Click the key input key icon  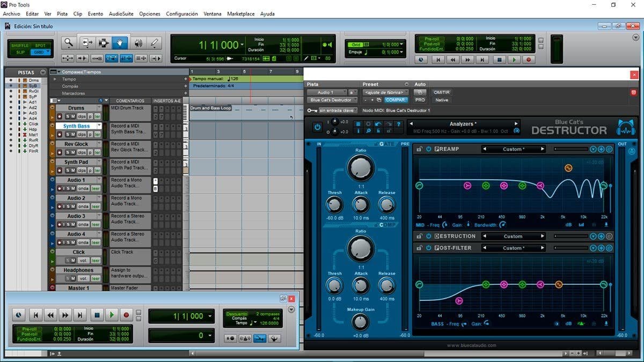point(311,110)
